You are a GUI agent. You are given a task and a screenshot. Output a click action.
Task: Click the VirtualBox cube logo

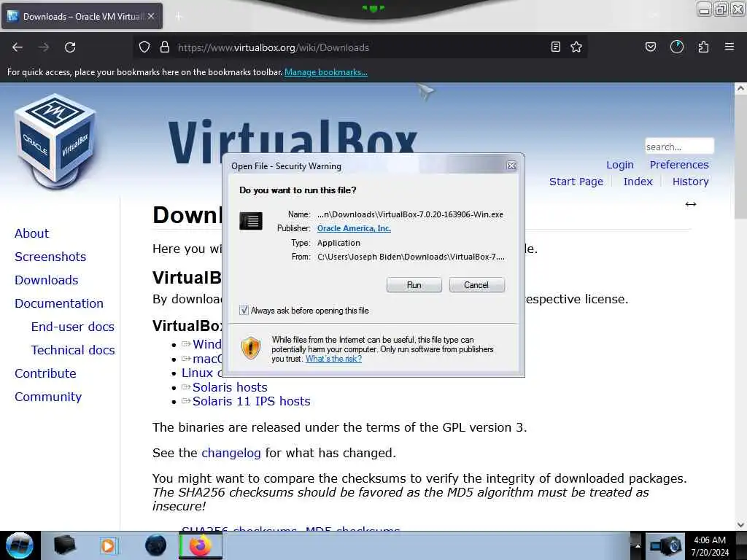(55, 141)
